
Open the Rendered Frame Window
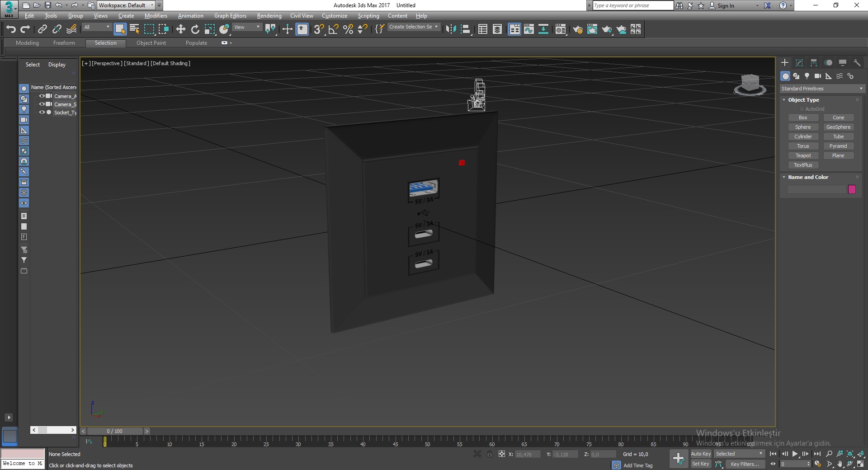pos(592,29)
